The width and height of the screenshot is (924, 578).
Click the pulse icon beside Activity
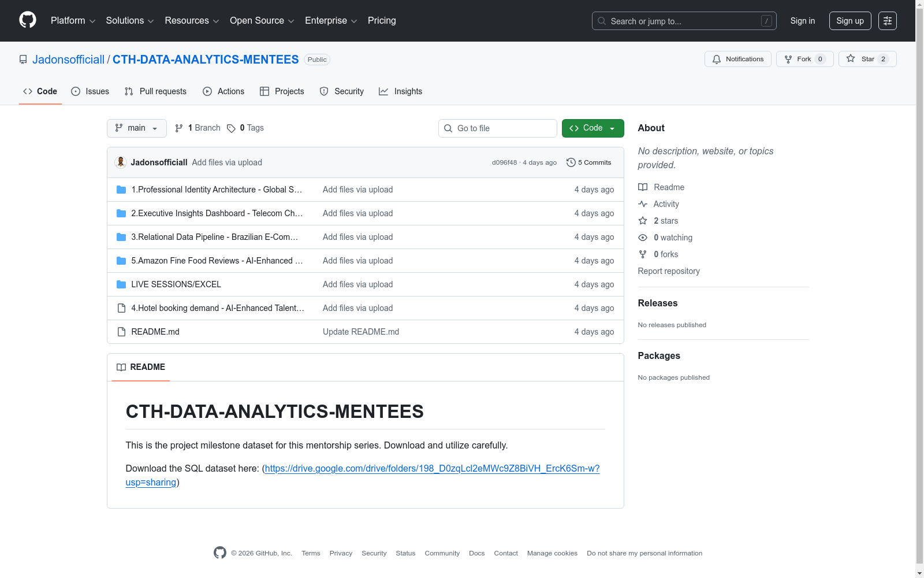tap(643, 204)
